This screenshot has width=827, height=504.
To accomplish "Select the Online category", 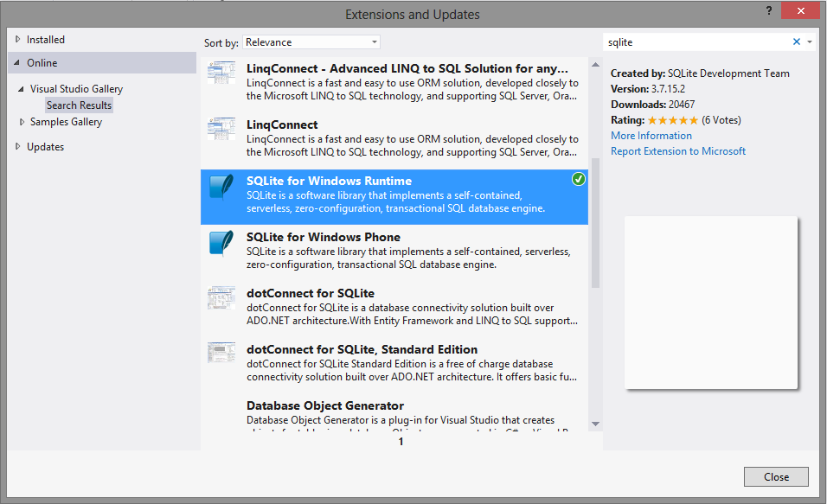I will (102, 63).
